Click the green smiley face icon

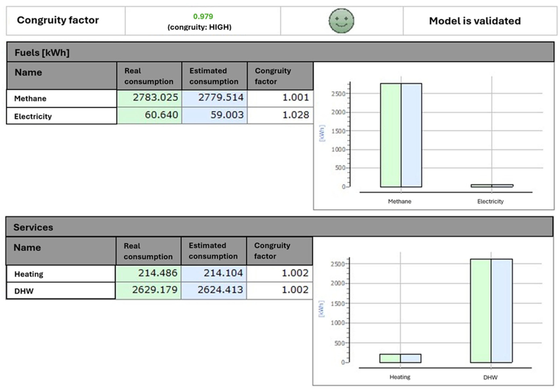pyautogui.click(x=341, y=21)
